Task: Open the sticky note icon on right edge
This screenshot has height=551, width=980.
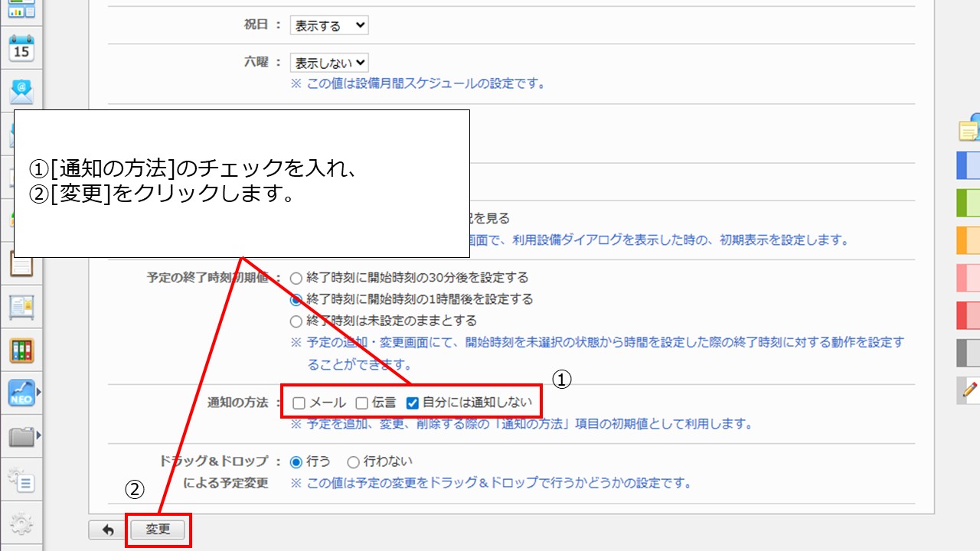Action: 969,129
